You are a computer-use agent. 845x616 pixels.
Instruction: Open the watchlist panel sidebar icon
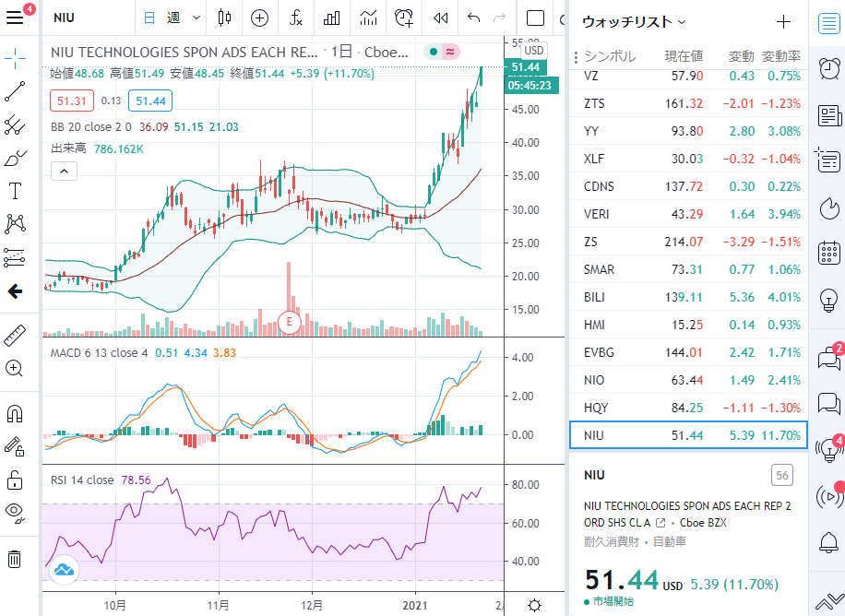point(828,23)
